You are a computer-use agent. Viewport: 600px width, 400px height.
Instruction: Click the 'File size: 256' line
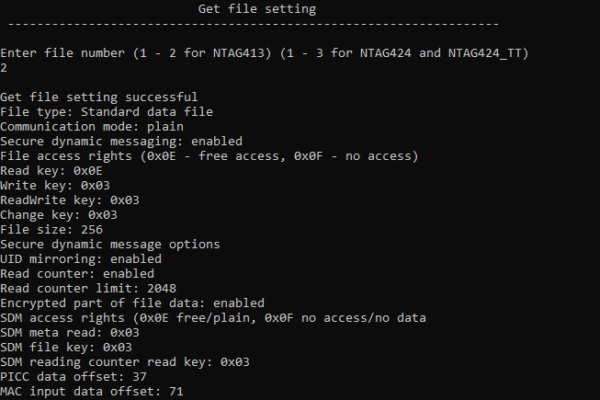tap(51, 230)
